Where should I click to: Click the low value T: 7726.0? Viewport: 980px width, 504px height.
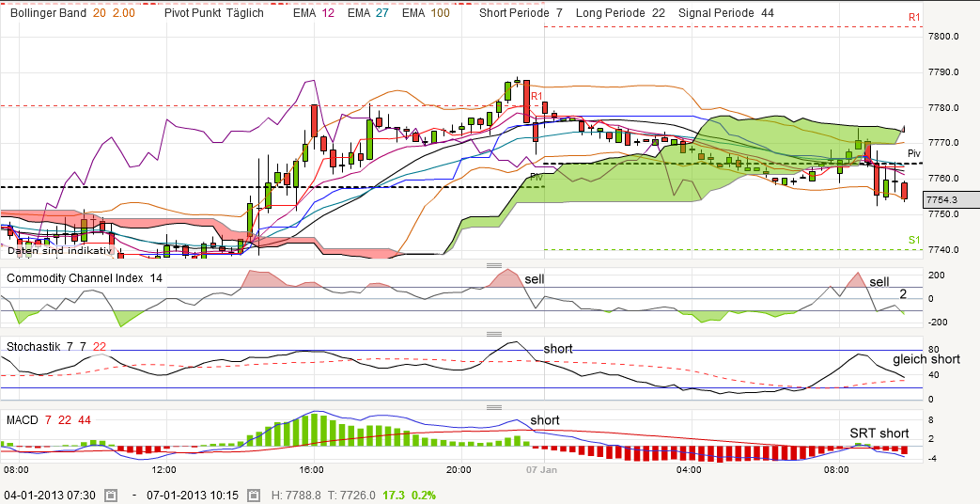(350, 496)
